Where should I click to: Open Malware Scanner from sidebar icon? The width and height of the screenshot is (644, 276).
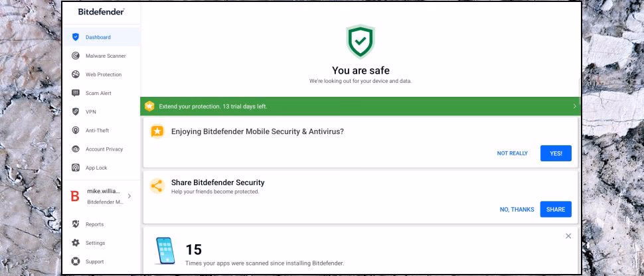tap(76, 56)
